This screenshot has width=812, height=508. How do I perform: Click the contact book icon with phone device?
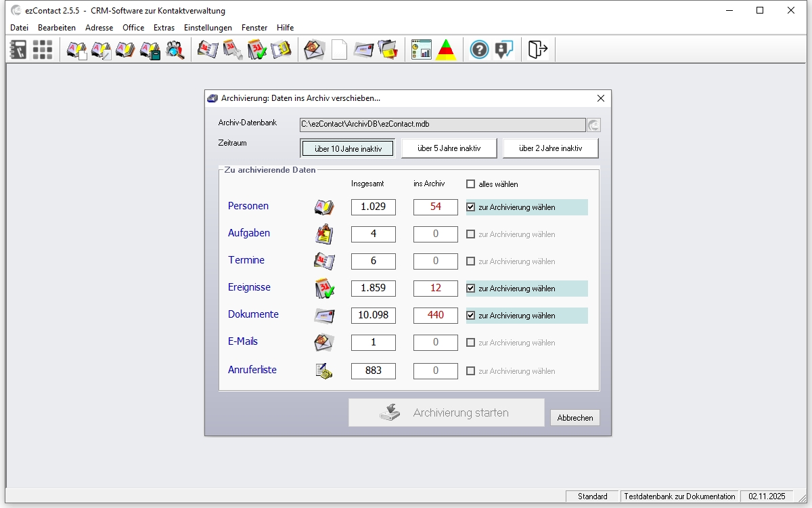click(x=150, y=50)
